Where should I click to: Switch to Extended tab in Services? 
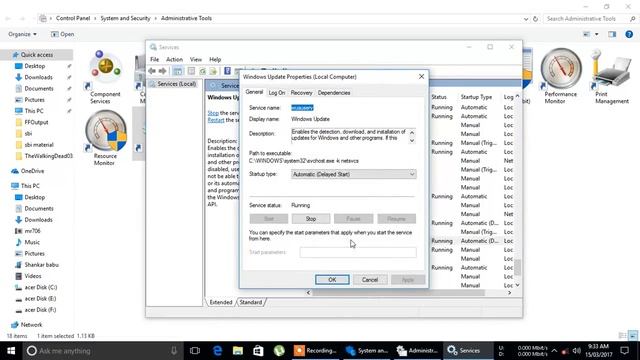(x=220, y=302)
